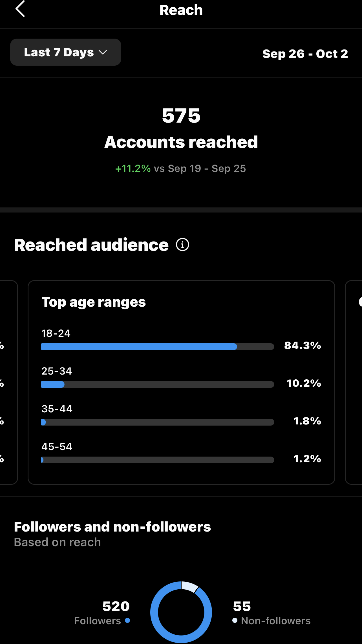Open the Last 7 Days dropdown

point(65,52)
